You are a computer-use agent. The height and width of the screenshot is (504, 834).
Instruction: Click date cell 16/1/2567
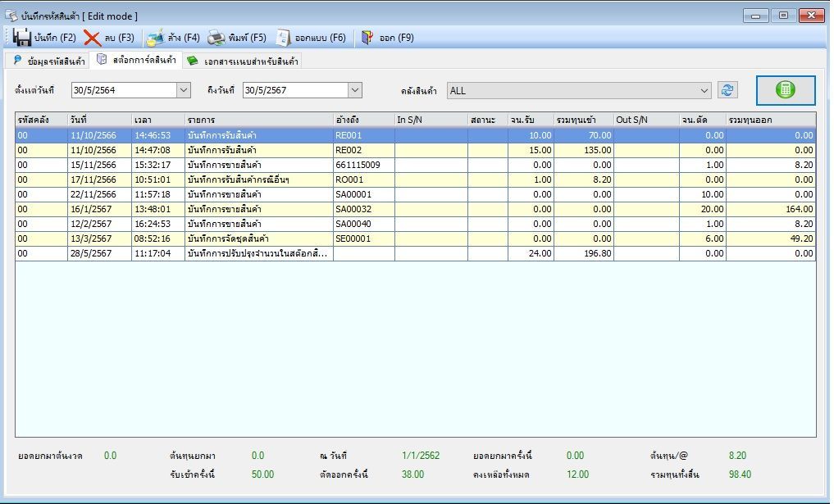coord(99,210)
